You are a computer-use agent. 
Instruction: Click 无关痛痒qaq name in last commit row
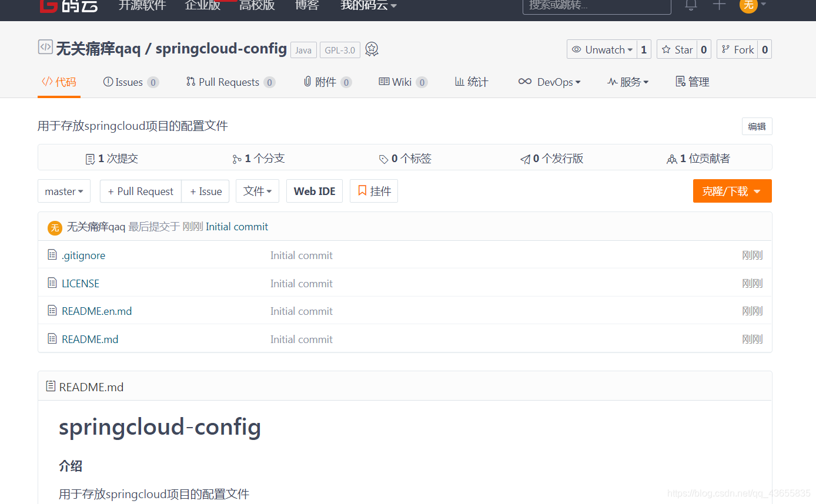coord(96,227)
